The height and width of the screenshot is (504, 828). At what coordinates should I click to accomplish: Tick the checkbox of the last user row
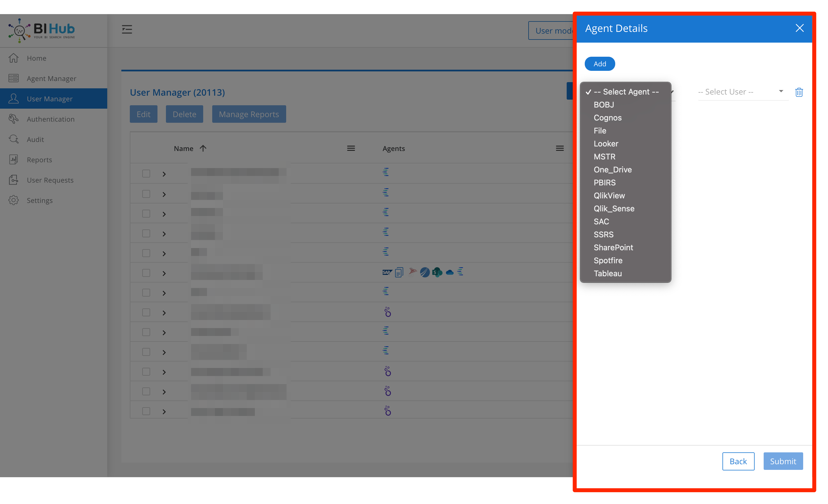coord(146,411)
